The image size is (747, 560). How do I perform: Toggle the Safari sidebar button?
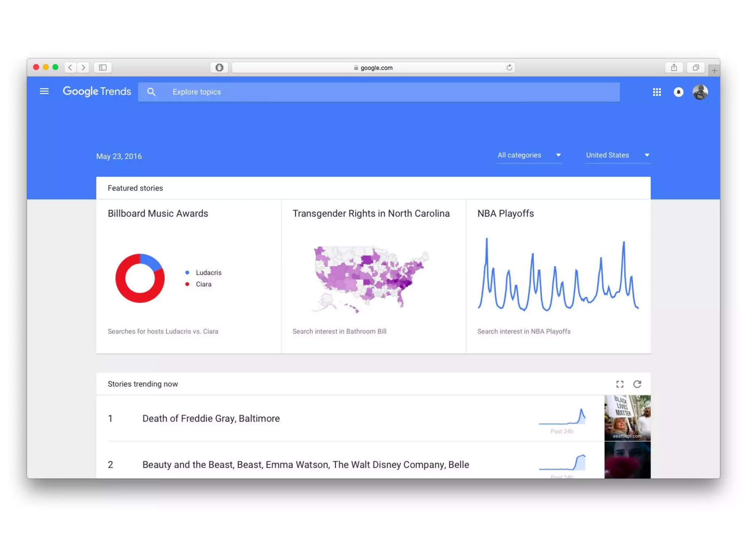[x=102, y=67]
